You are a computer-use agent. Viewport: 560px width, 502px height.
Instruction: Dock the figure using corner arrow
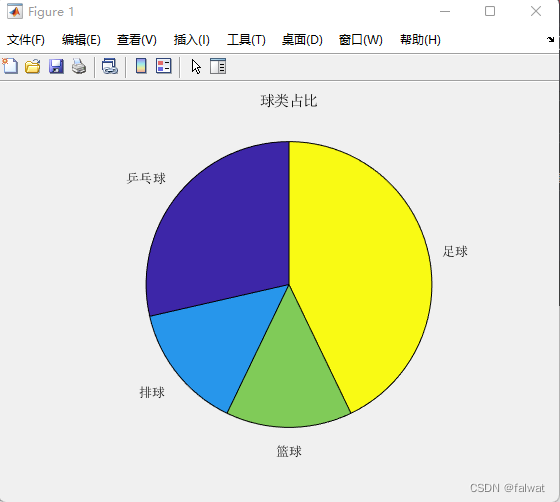point(550,39)
